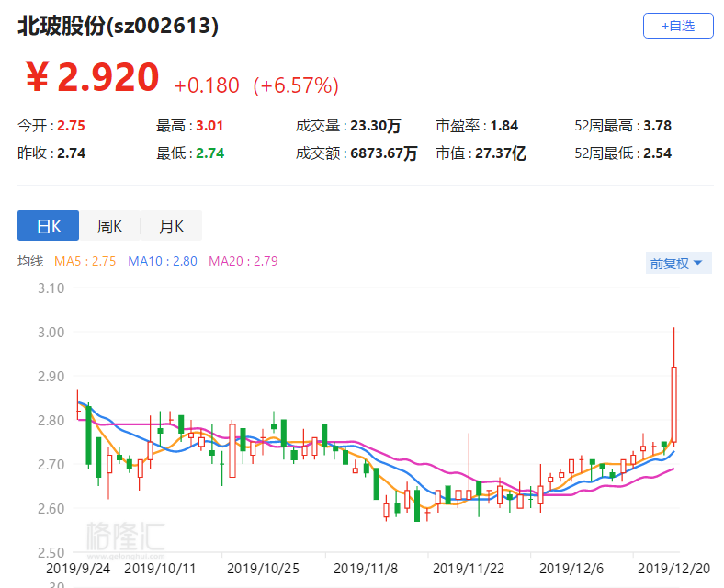Click the 市值 value 27.37亿
Viewport: 724px width, 588px height.
click(x=501, y=153)
